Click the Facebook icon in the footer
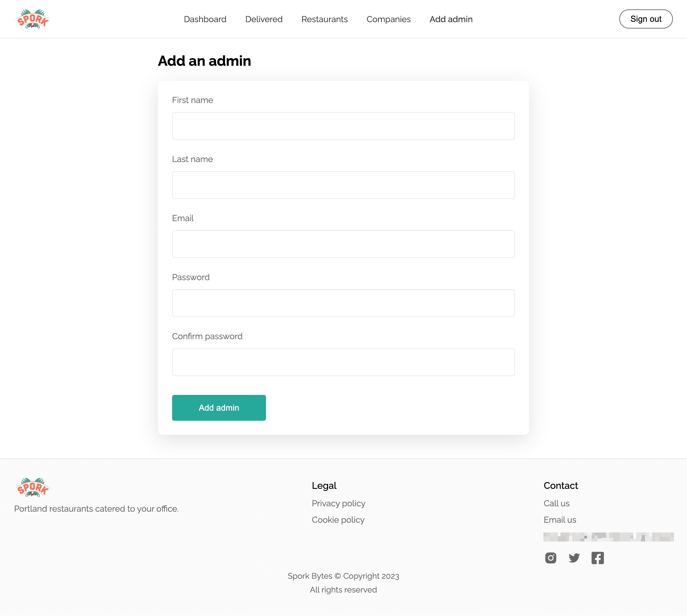This screenshot has width=687, height=616. pos(597,558)
